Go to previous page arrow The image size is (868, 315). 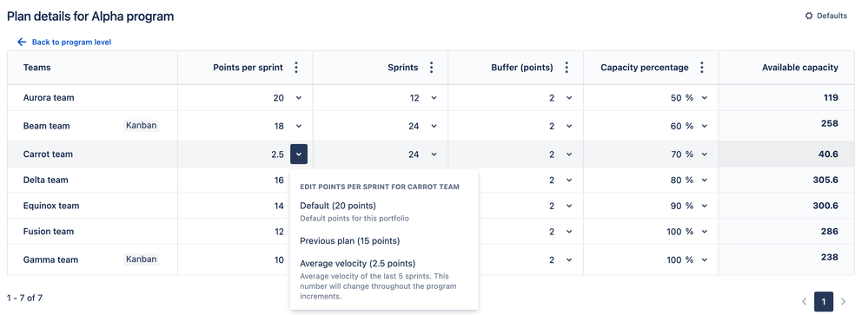pyautogui.click(x=805, y=302)
